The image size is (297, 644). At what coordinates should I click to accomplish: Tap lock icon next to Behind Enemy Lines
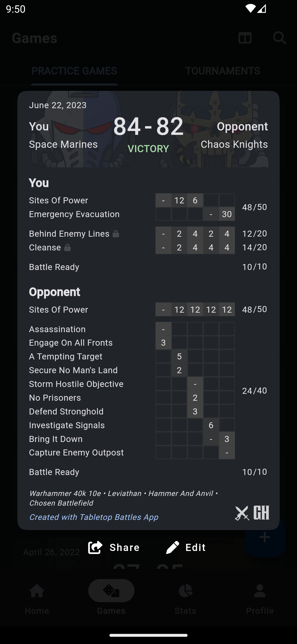point(116,234)
